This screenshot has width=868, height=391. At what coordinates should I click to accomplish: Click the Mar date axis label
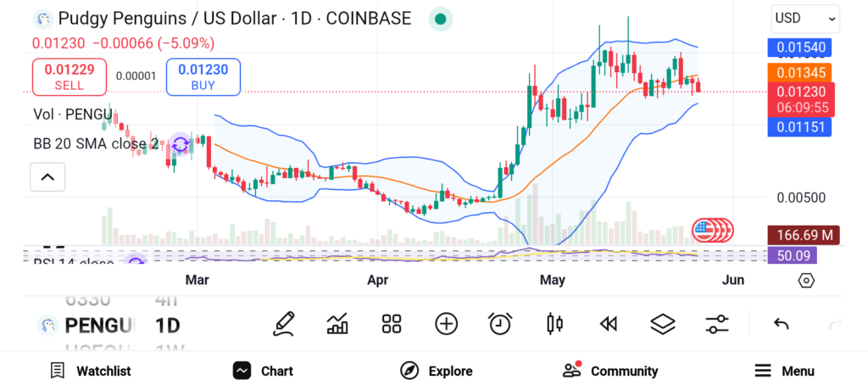coord(197,280)
